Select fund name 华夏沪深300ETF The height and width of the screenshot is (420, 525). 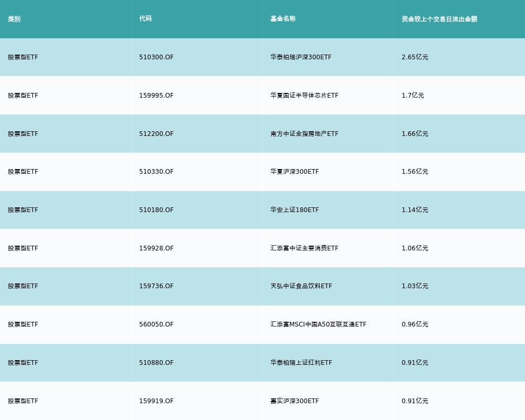[295, 172]
